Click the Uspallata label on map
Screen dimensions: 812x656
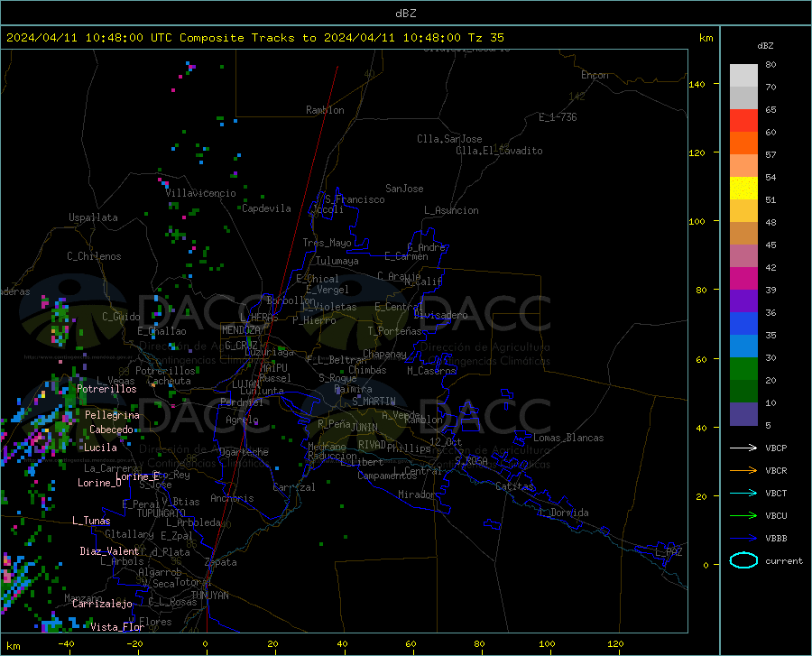click(93, 217)
